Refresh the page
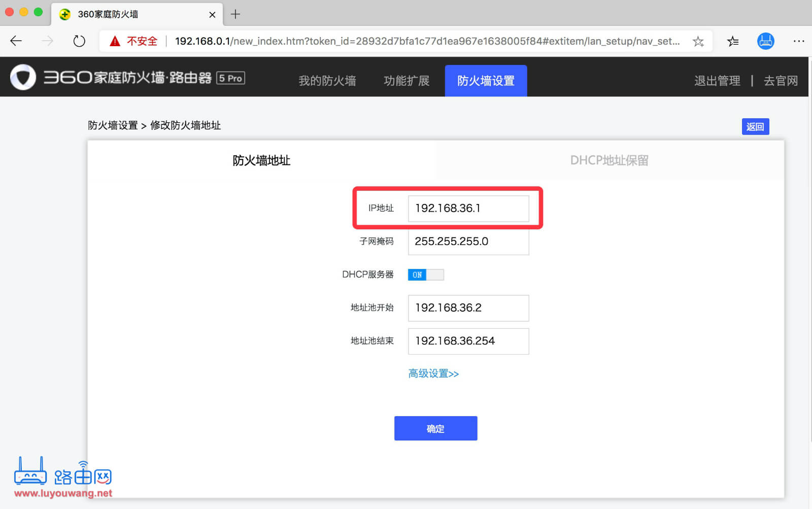Screen dimensions: 812x509 [x=79, y=41]
